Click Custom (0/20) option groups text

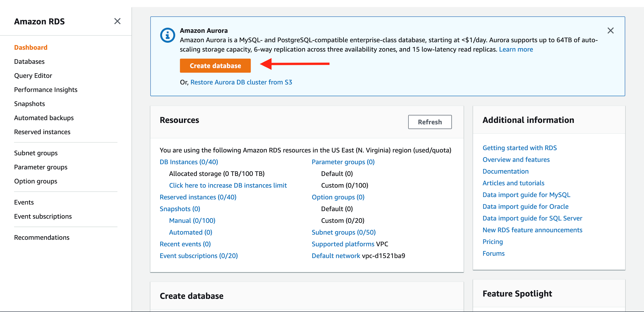click(343, 221)
